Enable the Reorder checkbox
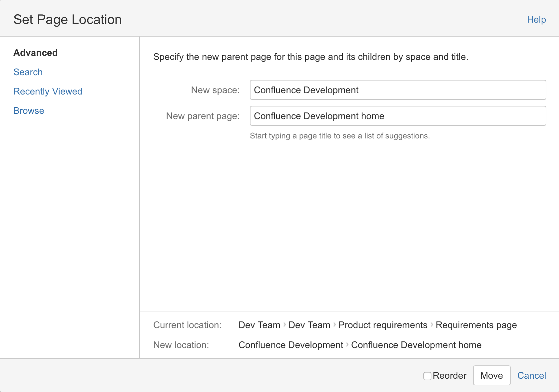 [427, 376]
